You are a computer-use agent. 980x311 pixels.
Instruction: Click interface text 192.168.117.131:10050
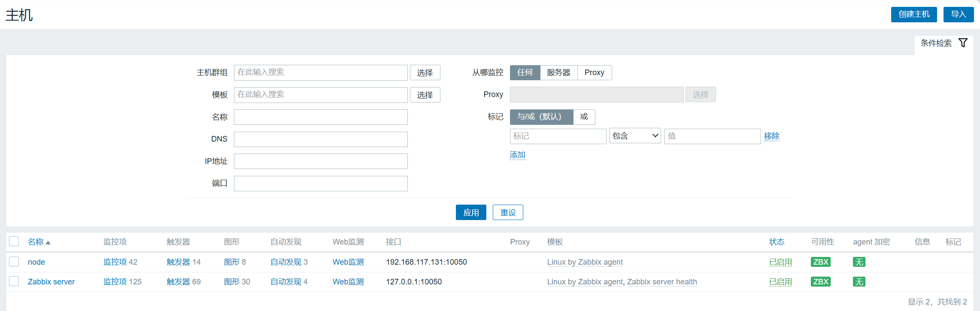tap(426, 262)
